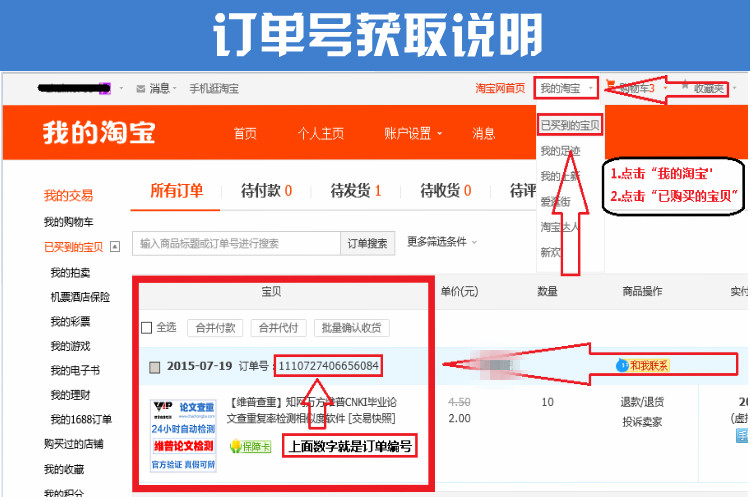Open 我的购物车 in sidebar
Screen dimensions: 750x500
tap(68, 222)
